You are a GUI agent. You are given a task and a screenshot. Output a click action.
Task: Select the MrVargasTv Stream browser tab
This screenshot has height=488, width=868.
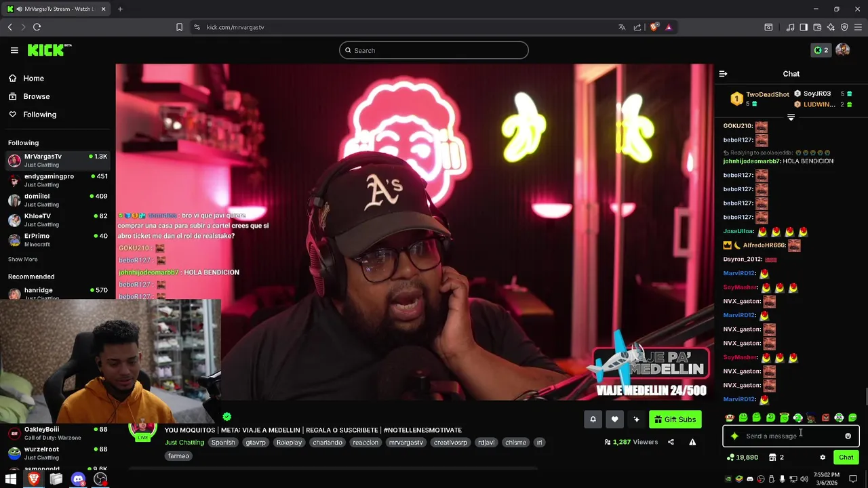56,9
